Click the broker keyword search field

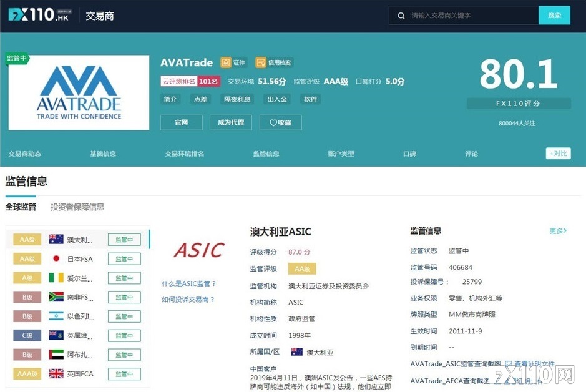coord(471,16)
